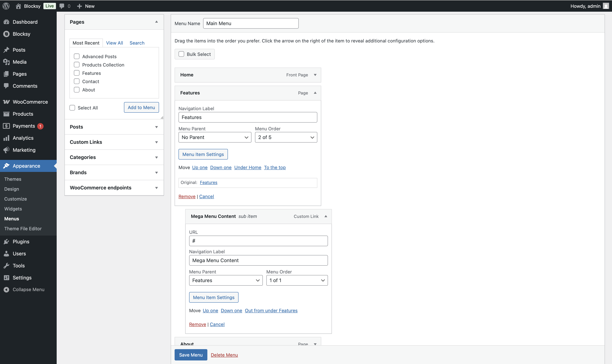Click the Settings sidebar icon
612x364 pixels.
6,278
